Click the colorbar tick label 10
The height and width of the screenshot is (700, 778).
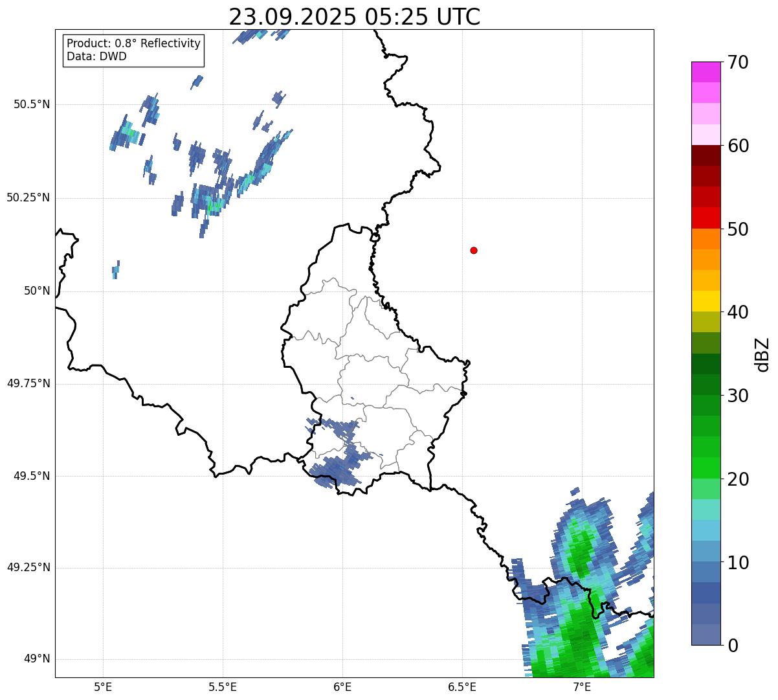click(737, 562)
